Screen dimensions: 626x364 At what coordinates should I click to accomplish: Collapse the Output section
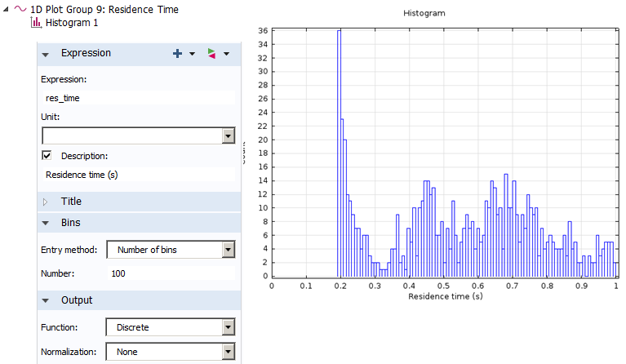pyautogui.click(x=46, y=300)
